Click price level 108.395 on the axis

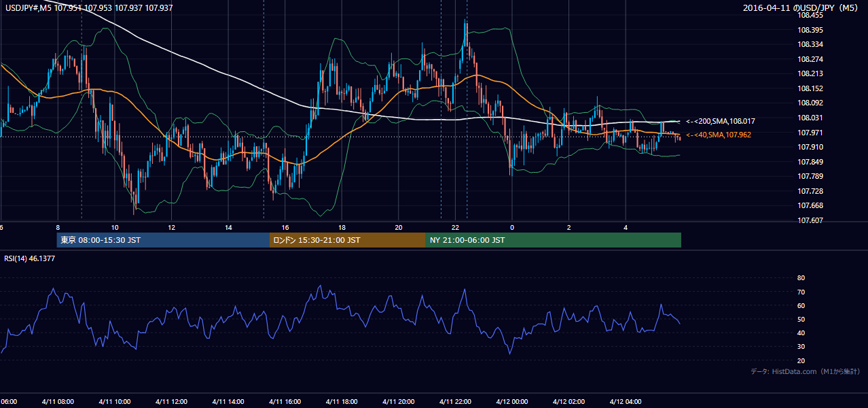click(810, 30)
